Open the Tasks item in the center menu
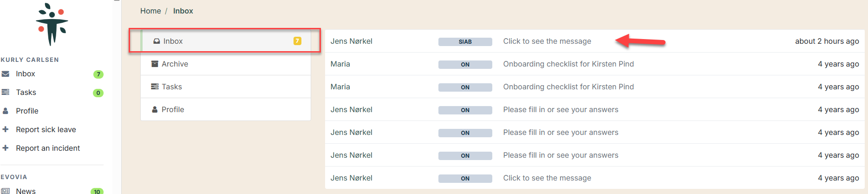Image resolution: width=868 pixels, height=194 pixels. (x=226, y=87)
